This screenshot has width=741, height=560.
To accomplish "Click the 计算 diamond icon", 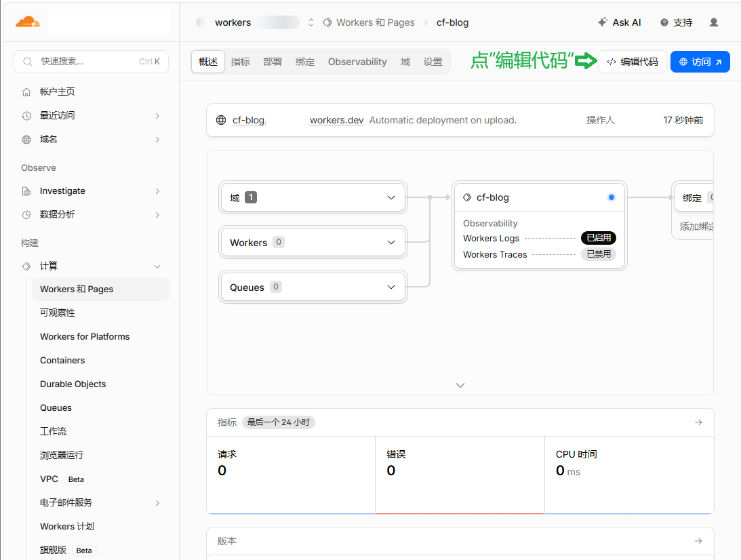I will tap(26, 266).
